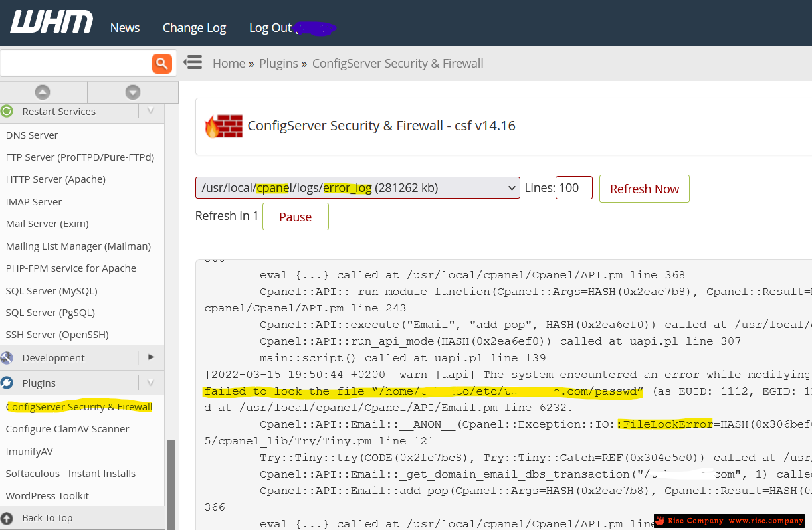The width and height of the screenshot is (812, 530).
Task: Click the 'ConfigServer Security & Firewall - csf v14.16' heading
Action: (x=381, y=126)
